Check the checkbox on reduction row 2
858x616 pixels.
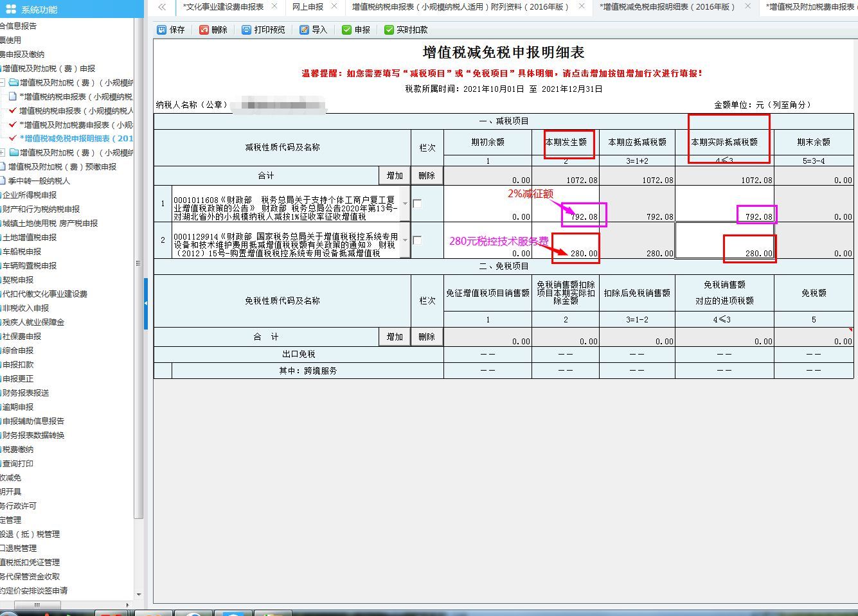click(x=418, y=240)
